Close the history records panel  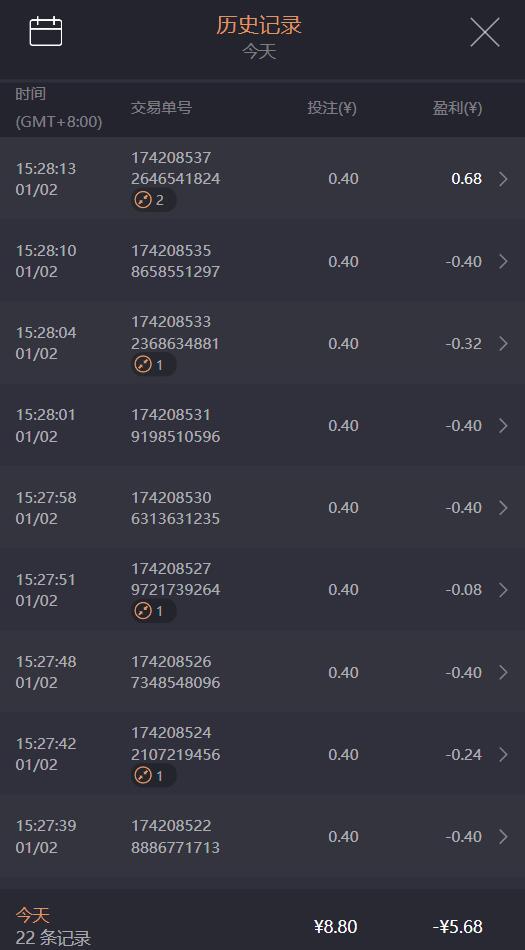(485, 32)
